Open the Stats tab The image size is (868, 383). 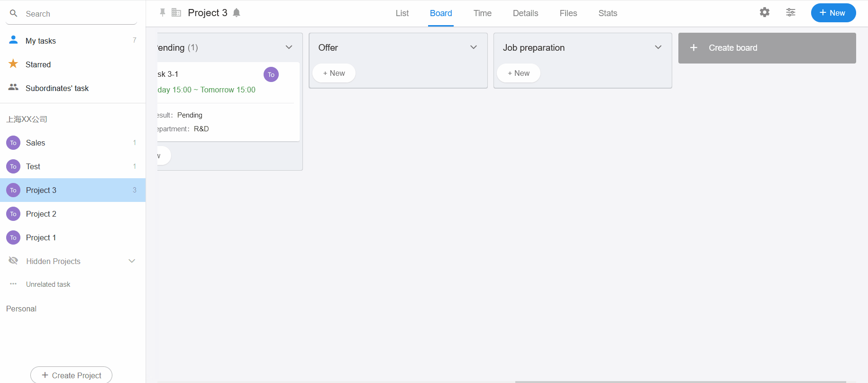click(x=608, y=13)
